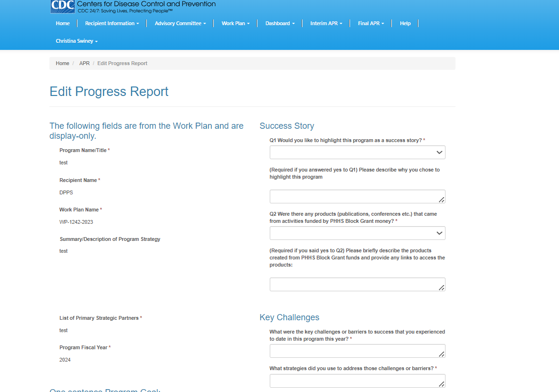This screenshot has height=392, width=559.
Task: Open the Q1 success story dropdown
Action: click(x=357, y=153)
